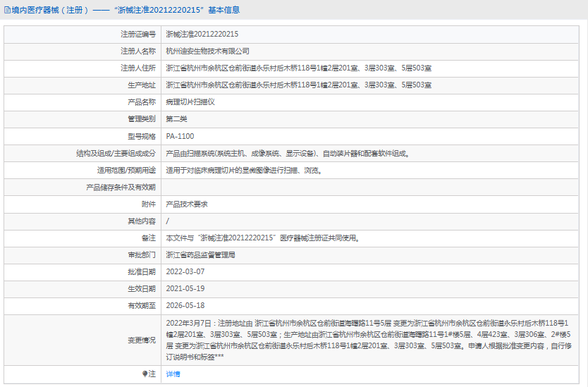
Task: Click the 有效期至 label
Action: pyautogui.click(x=142, y=306)
